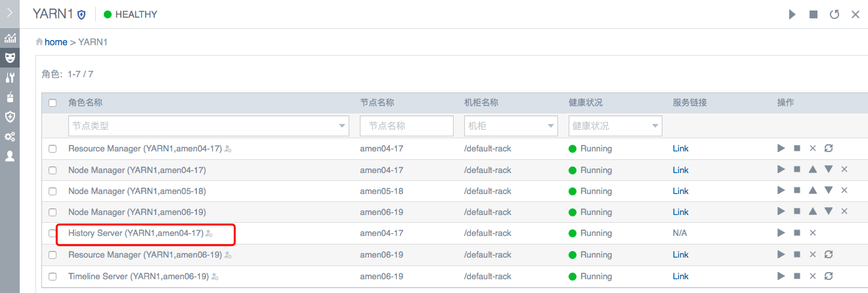Screen dimensions: 868x293
Task: Open the service Link for Resource Manager amen06-19
Action: coord(680,254)
